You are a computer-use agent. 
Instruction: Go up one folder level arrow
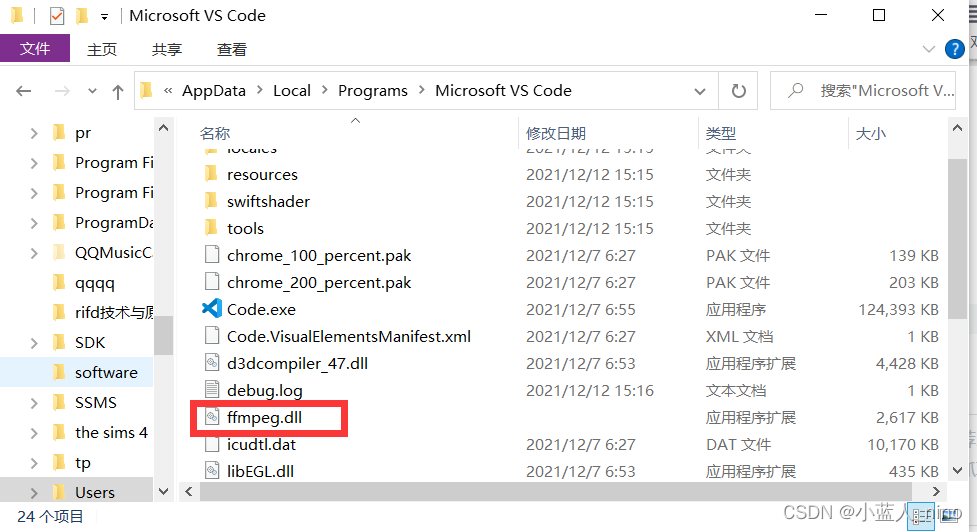click(x=118, y=92)
